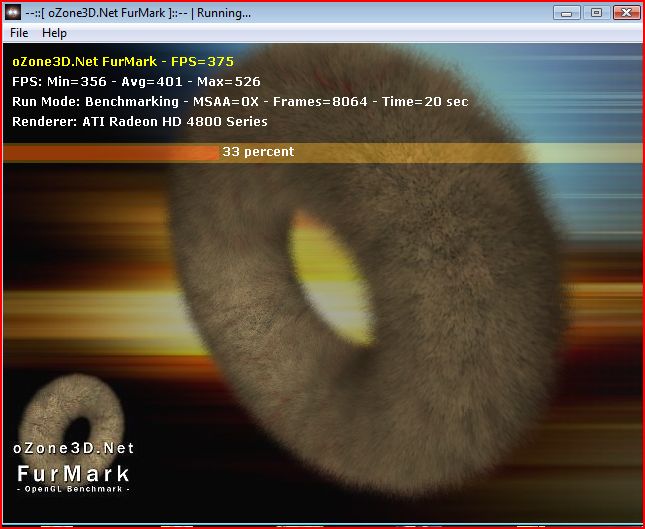Minimize the FurMark window
Image resolution: width=645 pixels, height=529 pixels.
566,13
